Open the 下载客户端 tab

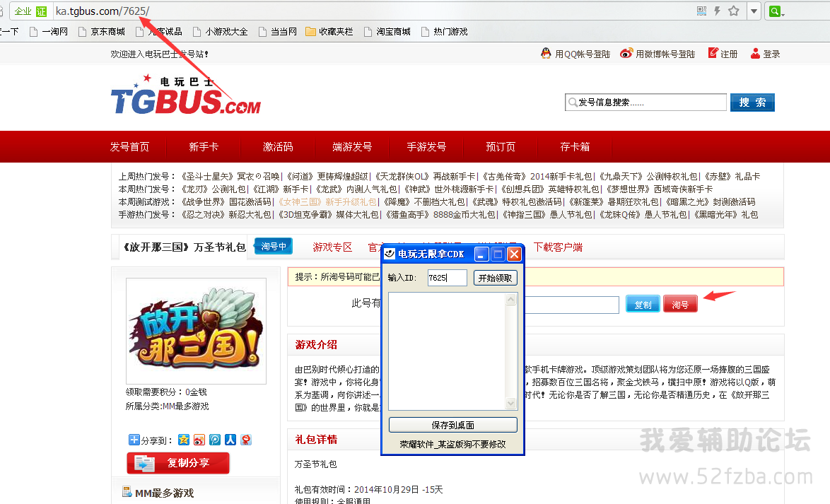coord(558,247)
